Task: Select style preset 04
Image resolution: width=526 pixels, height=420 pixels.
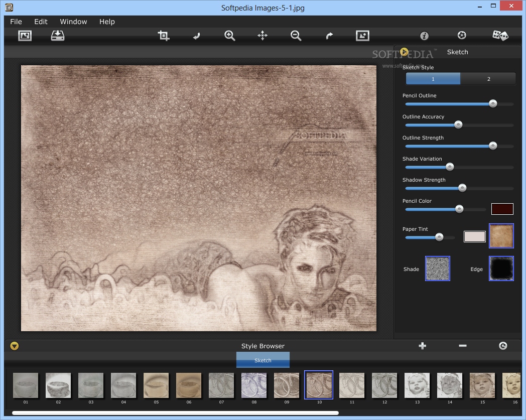Action: point(123,385)
